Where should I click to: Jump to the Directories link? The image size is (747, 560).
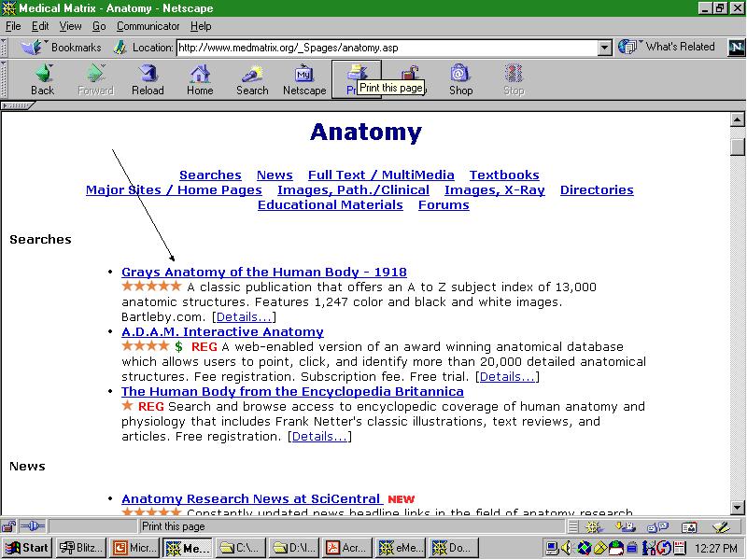click(x=597, y=190)
